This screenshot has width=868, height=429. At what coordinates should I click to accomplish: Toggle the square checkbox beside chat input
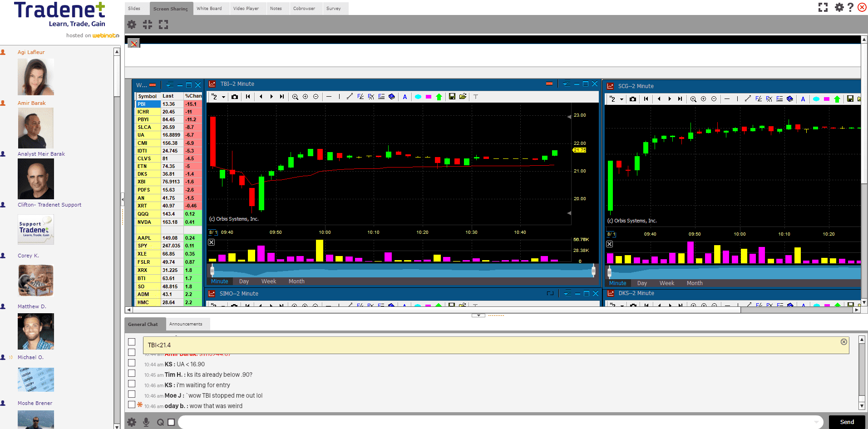click(171, 422)
